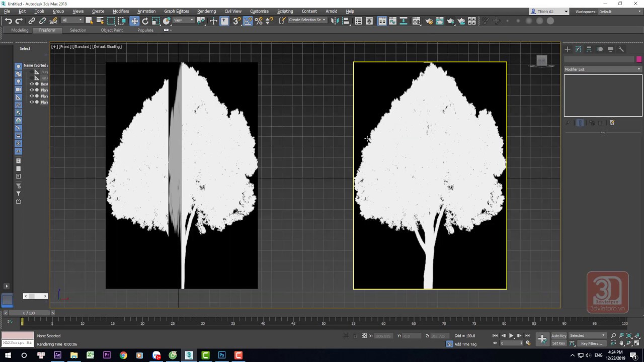Open the Rendering menu
The image size is (644, 362).
tap(206, 11)
